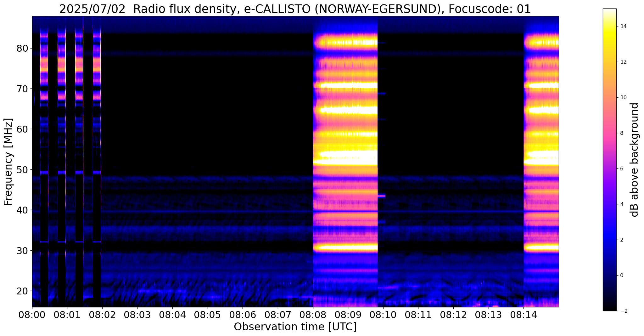Viewport: 644px width, 336px height.
Task: Click the 08:10 time tick label
Action: 383,314
